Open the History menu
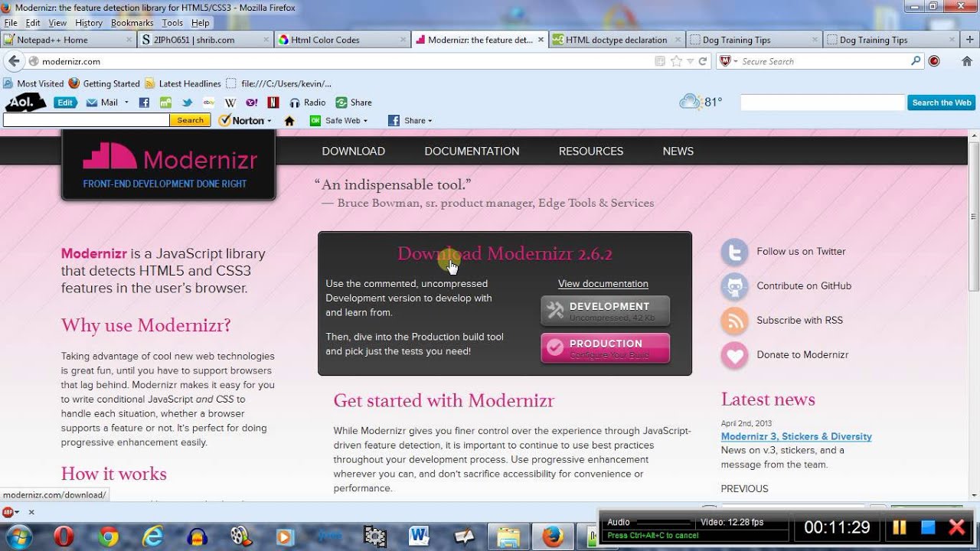The height and width of the screenshot is (551, 980). point(89,23)
